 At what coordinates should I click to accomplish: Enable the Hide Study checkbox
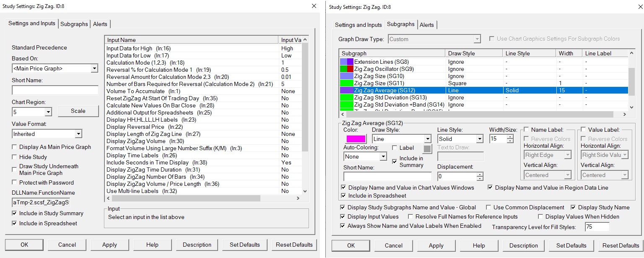click(x=15, y=157)
